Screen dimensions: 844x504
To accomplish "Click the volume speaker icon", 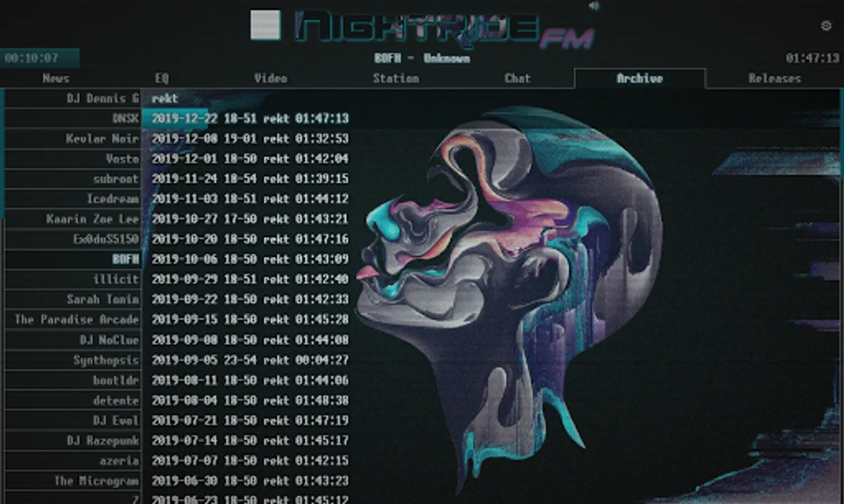I will tap(594, 6).
